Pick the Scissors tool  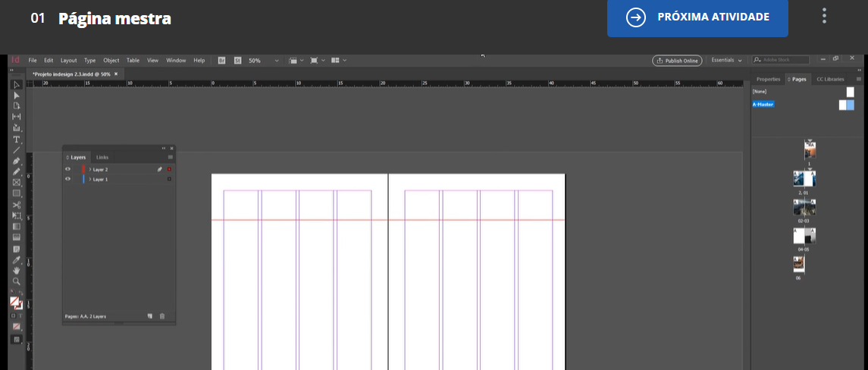coord(16,205)
